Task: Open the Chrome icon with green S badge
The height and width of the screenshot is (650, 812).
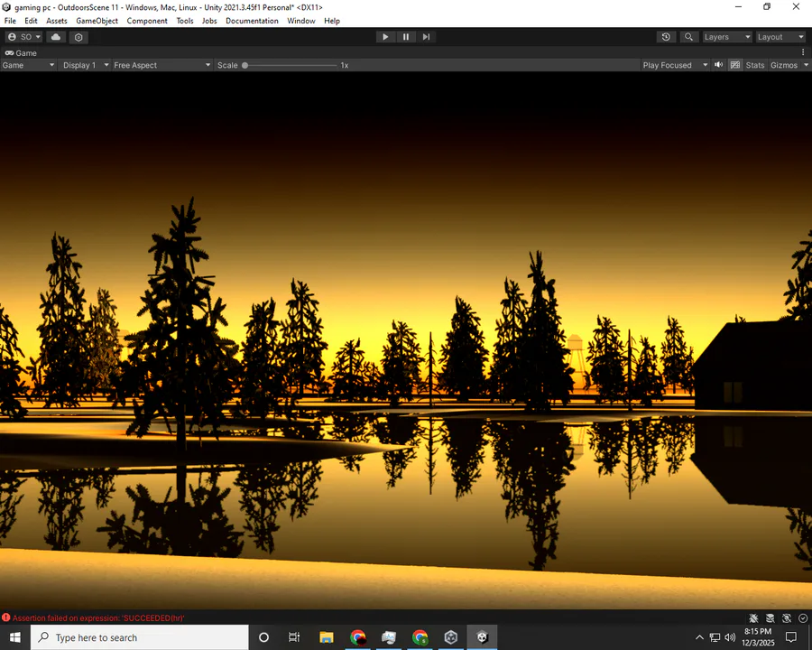Action: pyautogui.click(x=420, y=637)
